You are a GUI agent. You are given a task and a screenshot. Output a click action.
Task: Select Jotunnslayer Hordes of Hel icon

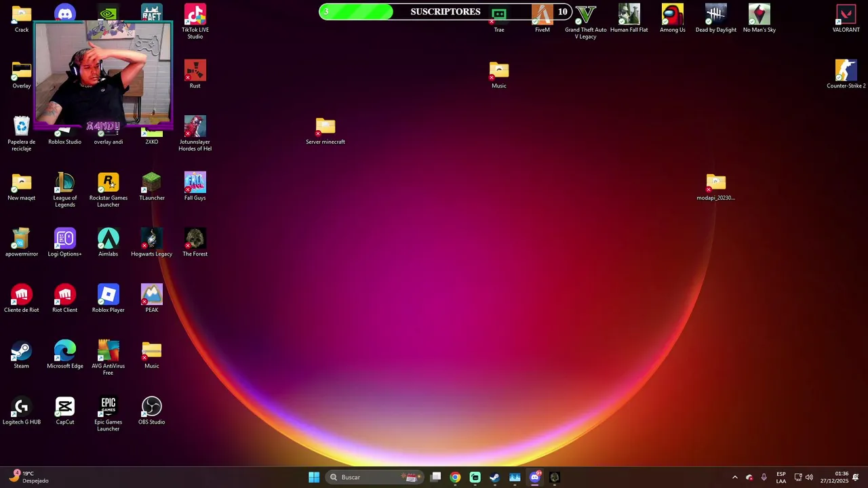195,134
